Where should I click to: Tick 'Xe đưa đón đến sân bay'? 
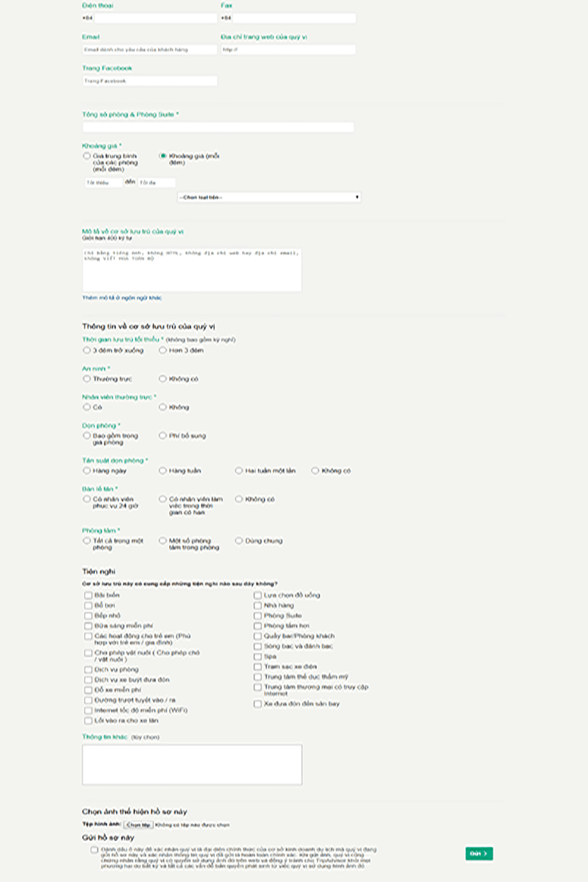click(x=258, y=703)
